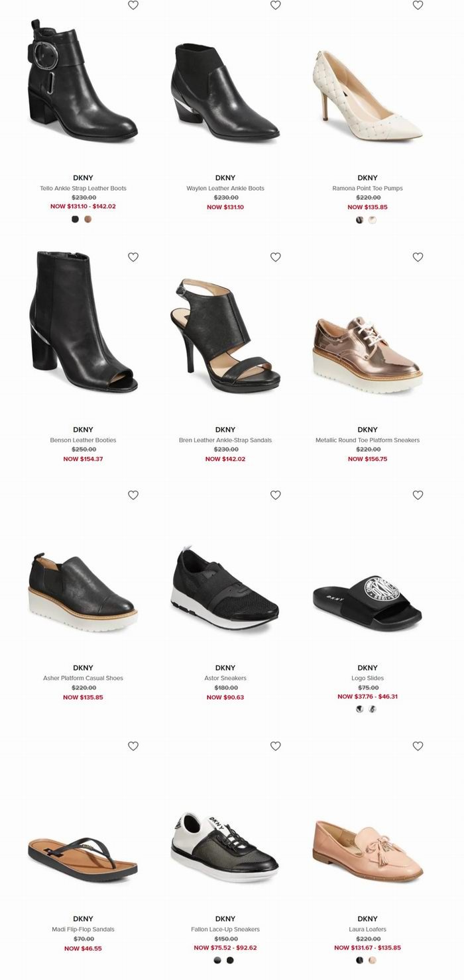Select black color swatch for Tello Ankle Boots
The width and height of the screenshot is (464, 980).
coord(76,219)
